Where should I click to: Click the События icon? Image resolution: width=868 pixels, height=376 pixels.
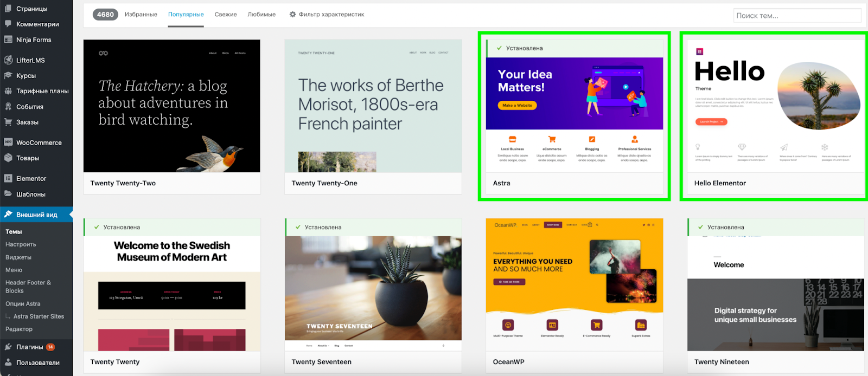click(8, 107)
